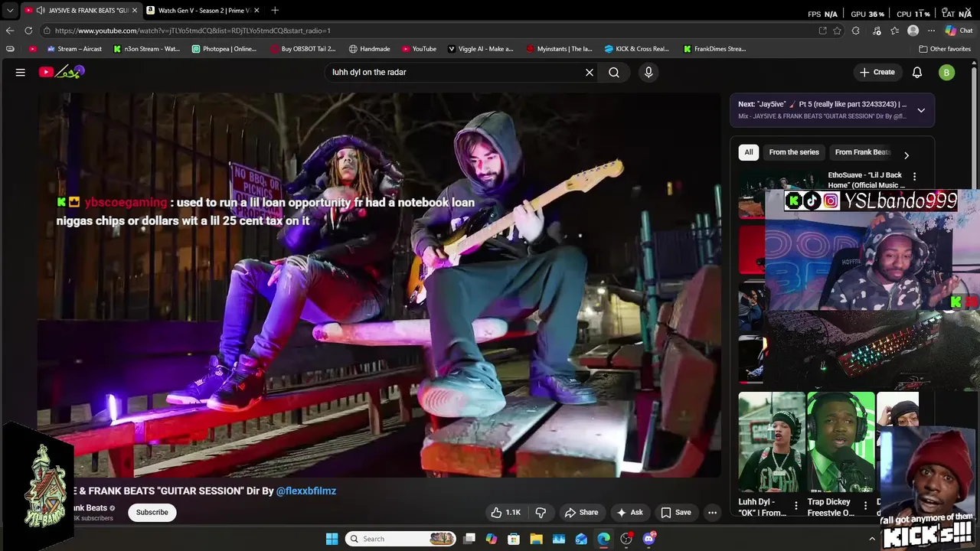Select the From Frank Beats chip

tap(862, 152)
